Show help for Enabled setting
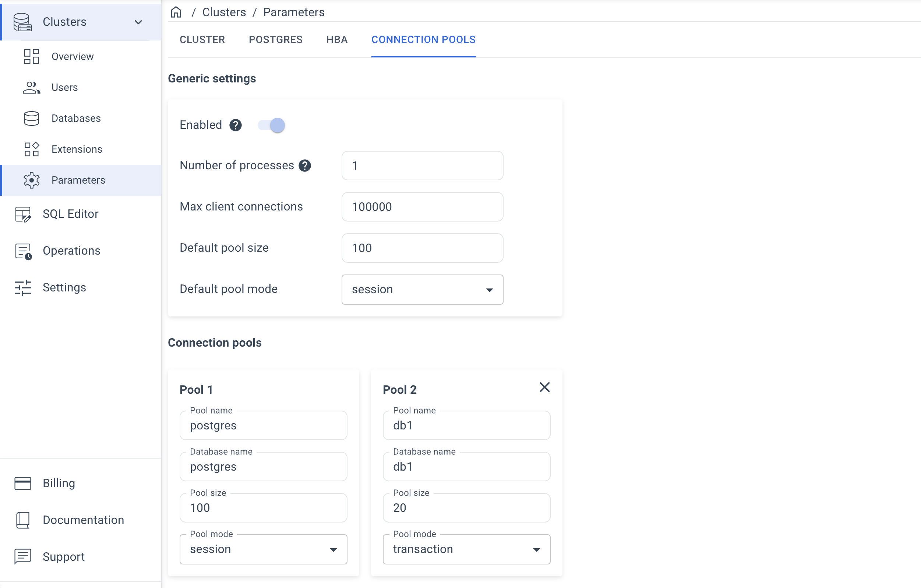The image size is (921, 588). point(236,125)
